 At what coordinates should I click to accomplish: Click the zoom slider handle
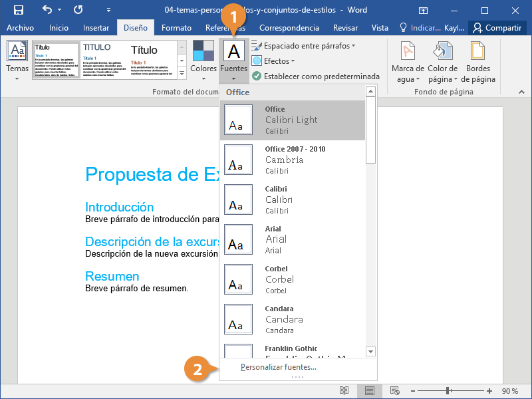[448, 391]
